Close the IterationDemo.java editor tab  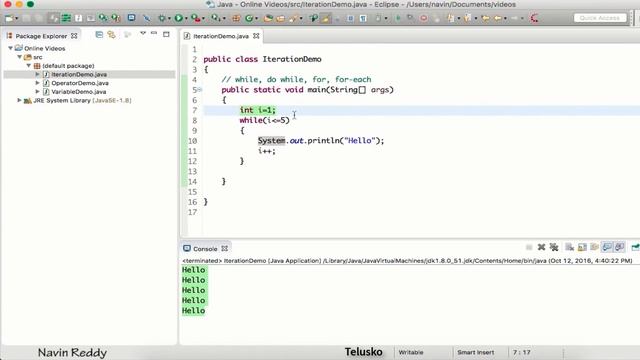pos(256,36)
